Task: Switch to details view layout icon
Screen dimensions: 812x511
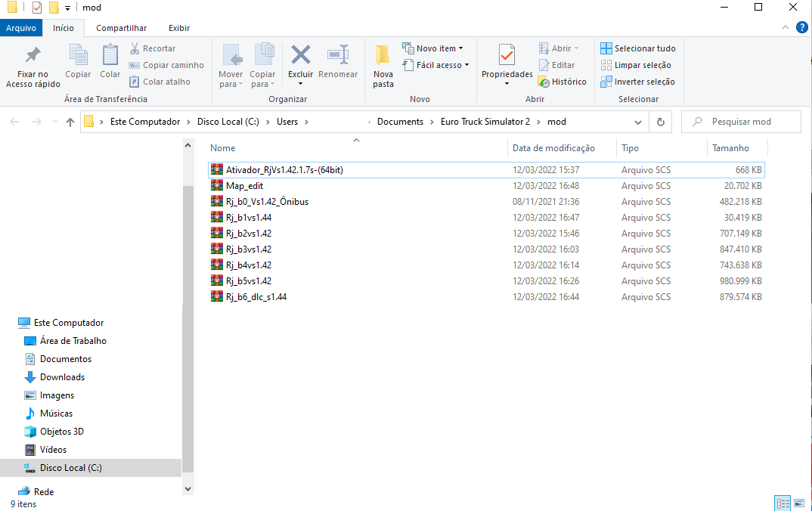Action: coord(783,503)
